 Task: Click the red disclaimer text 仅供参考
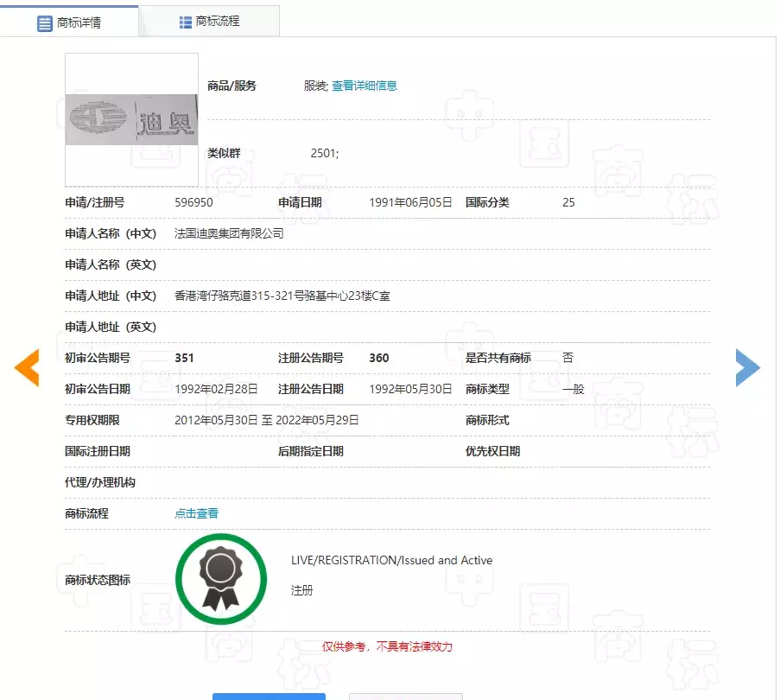click(387, 646)
